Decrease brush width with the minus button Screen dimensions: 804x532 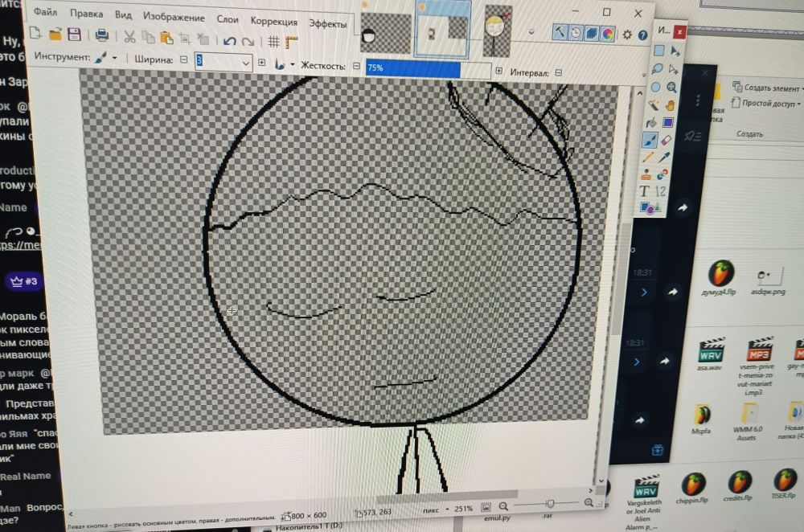183,59
